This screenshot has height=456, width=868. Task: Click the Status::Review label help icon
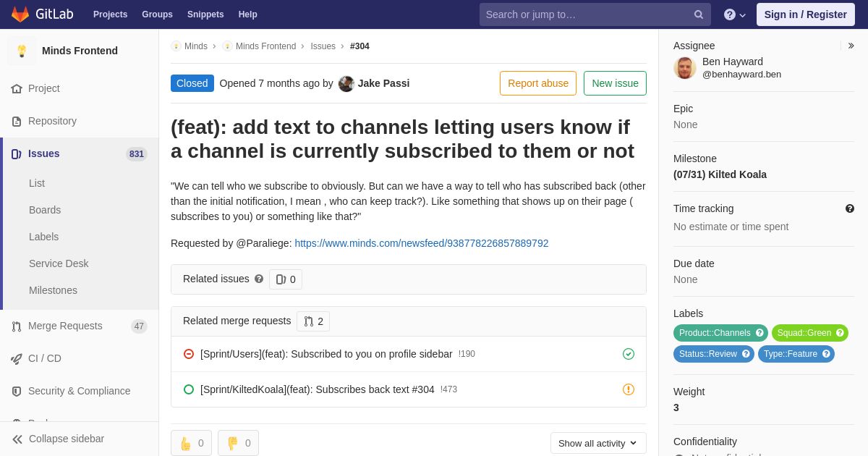click(x=746, y=354)
